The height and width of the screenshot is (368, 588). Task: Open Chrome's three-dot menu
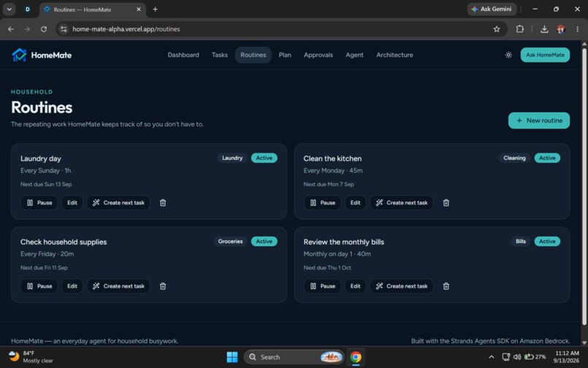[577, 29]
